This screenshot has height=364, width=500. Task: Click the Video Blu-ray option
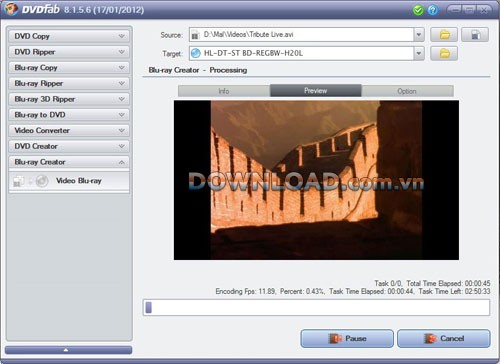[x=69, y=181]
